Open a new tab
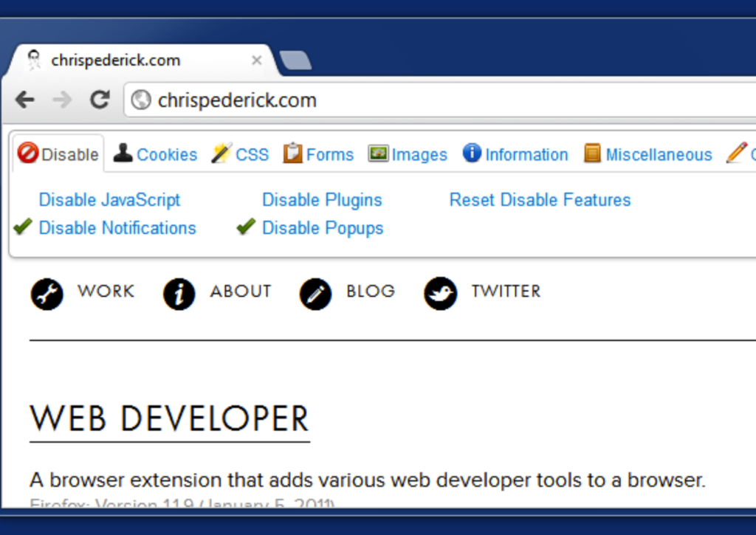 pos(295,61)
